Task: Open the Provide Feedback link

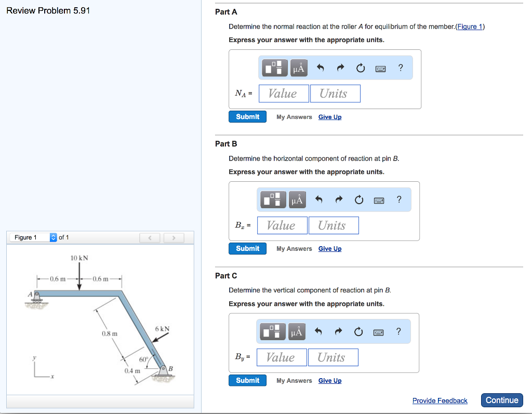Action: 440,400
